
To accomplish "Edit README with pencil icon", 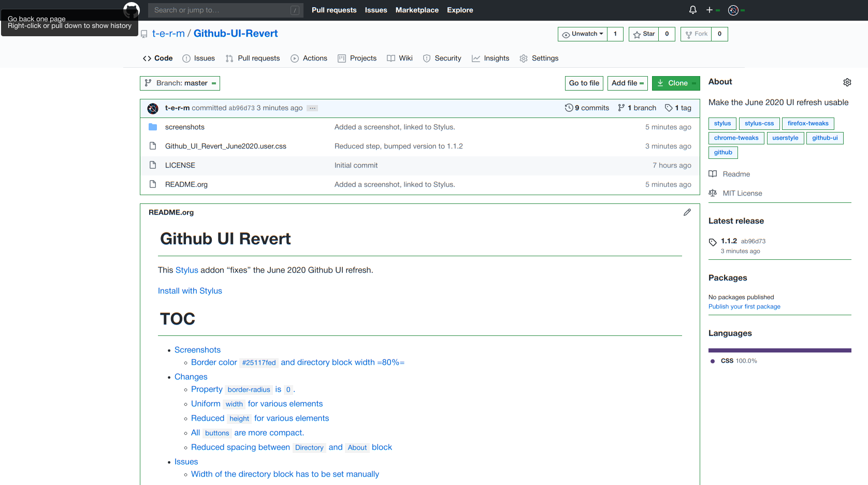I will [x=687, y=212].
